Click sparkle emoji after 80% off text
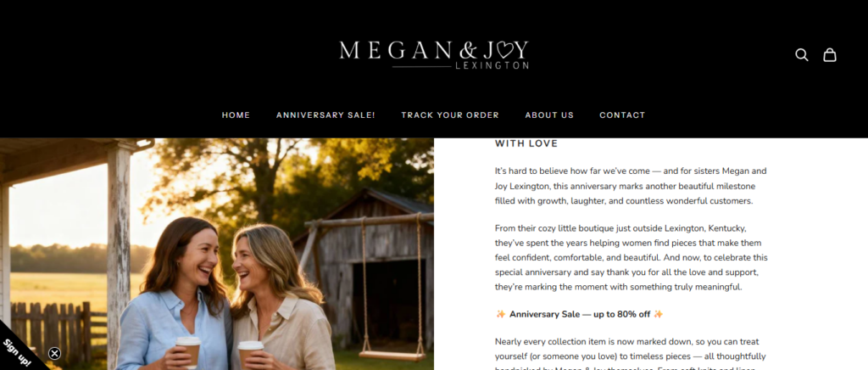Viewport: 868px width, 370px height. 658,314
